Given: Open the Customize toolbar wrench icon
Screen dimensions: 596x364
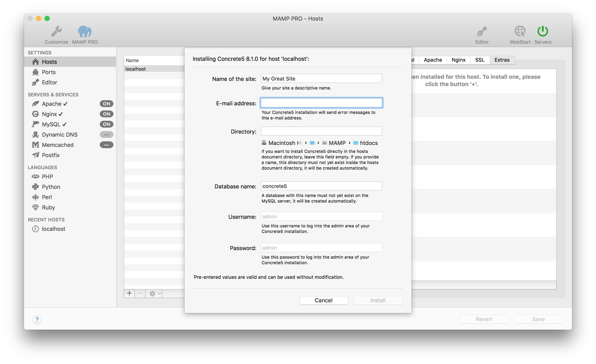Looking at the screenshot, I should [56, 31].
